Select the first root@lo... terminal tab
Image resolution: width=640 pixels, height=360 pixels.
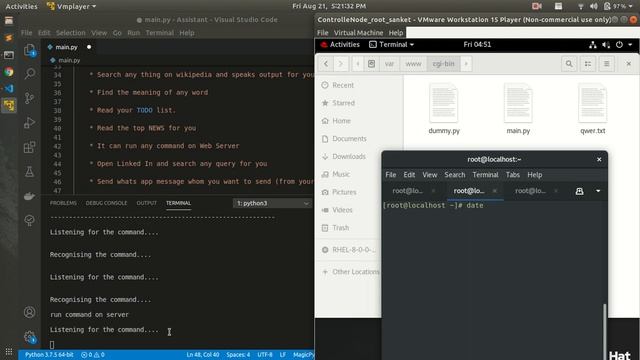tap(413, 191)
